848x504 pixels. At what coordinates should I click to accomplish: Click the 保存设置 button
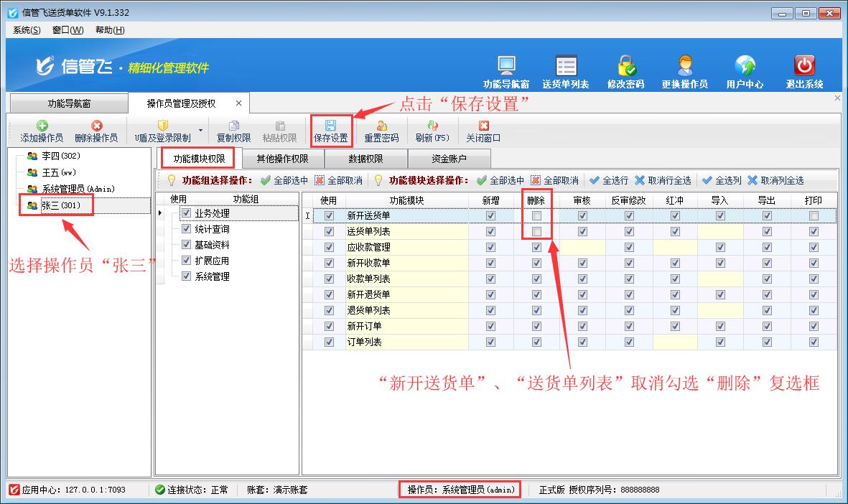[x=331, y=130]
